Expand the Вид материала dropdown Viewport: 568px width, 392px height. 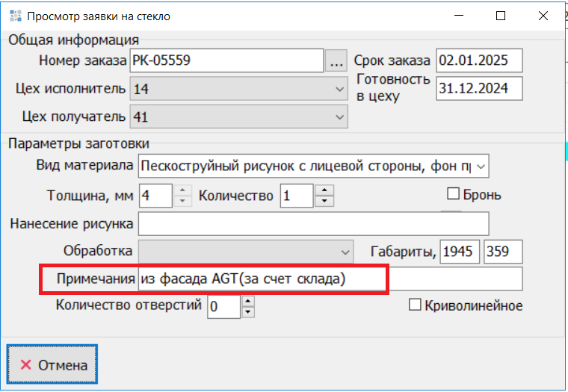point(481,165)
